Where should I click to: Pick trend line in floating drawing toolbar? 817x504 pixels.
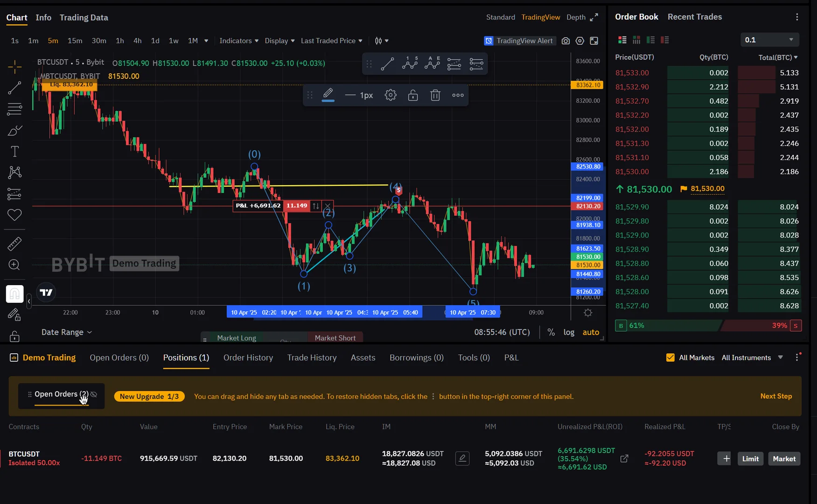387,64
